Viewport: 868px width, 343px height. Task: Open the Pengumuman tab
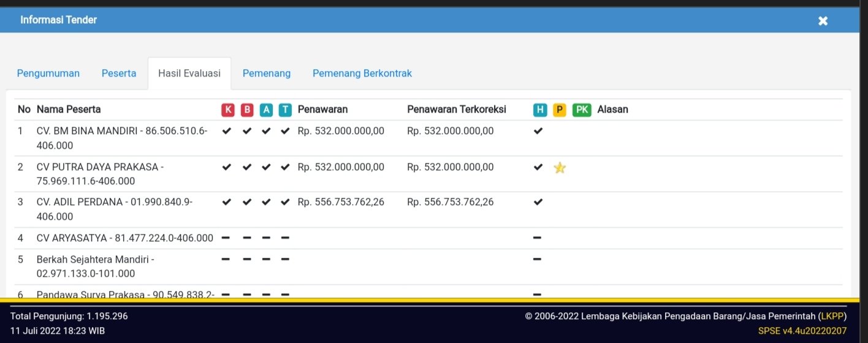coord(48,73)
